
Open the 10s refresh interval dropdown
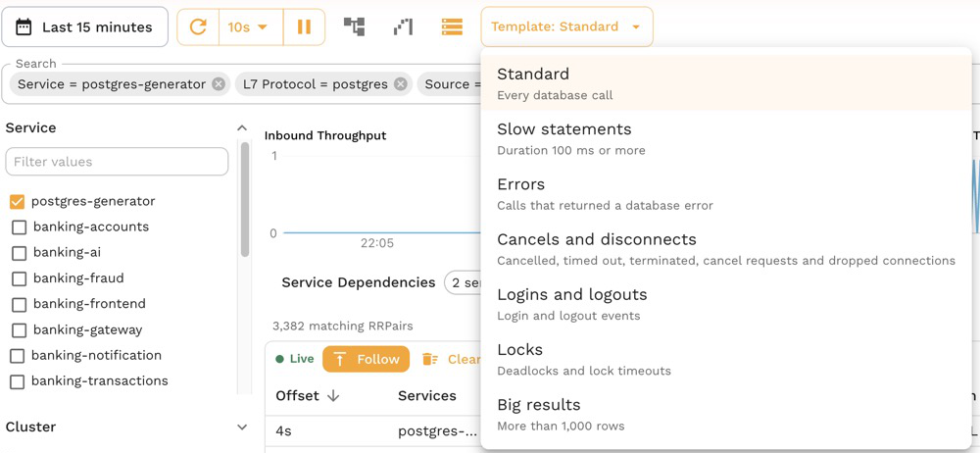(x=251, y=26)
